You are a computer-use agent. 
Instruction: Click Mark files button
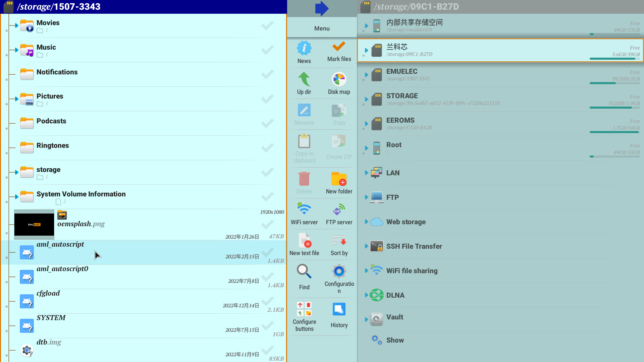339,51
